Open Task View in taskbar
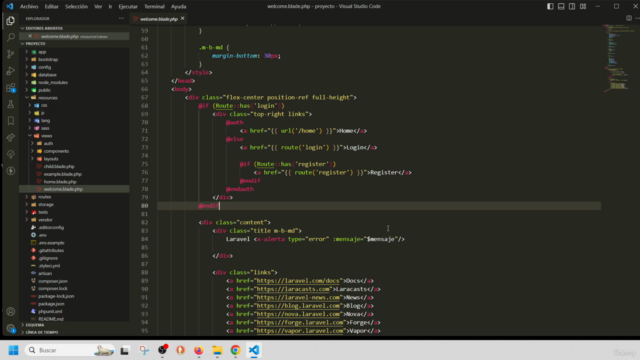The image size is (640, 360). 124,350
